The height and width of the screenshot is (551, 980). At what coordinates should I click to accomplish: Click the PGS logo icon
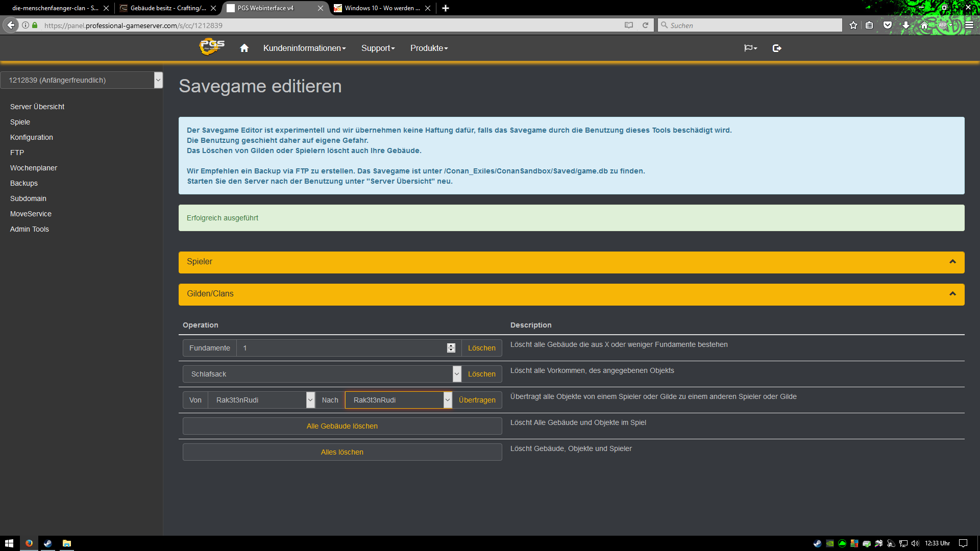212,47
